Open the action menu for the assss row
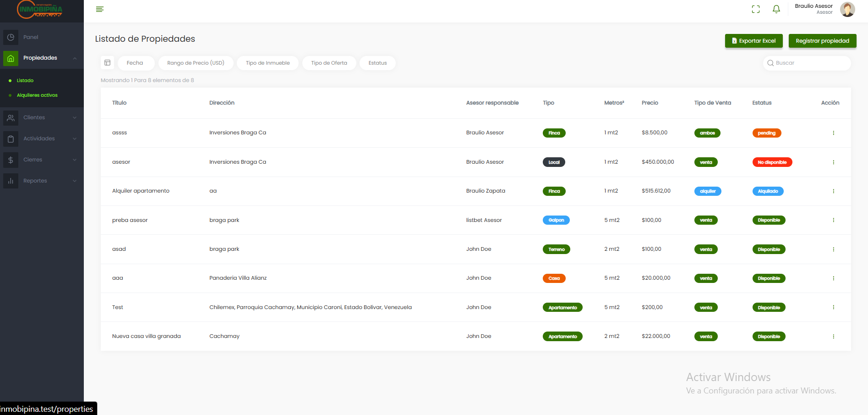The width and height of the screenshot is (868, 415). (833, 133)
